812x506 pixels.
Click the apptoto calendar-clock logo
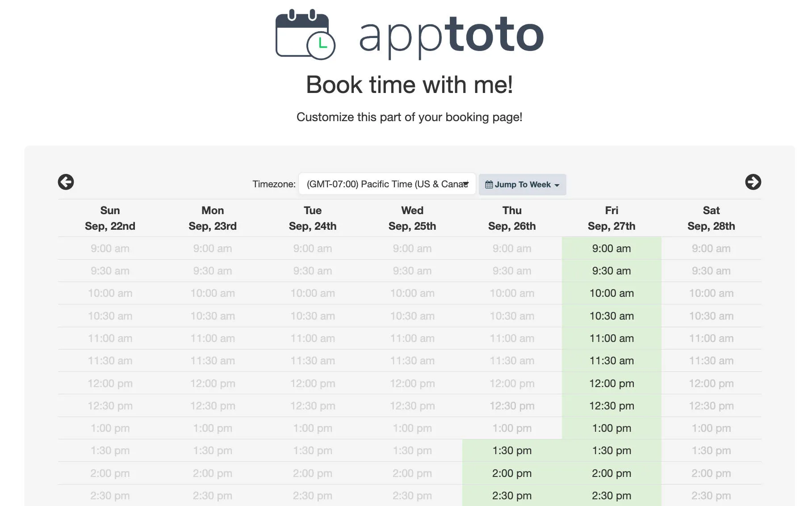(x=306, y=35)
